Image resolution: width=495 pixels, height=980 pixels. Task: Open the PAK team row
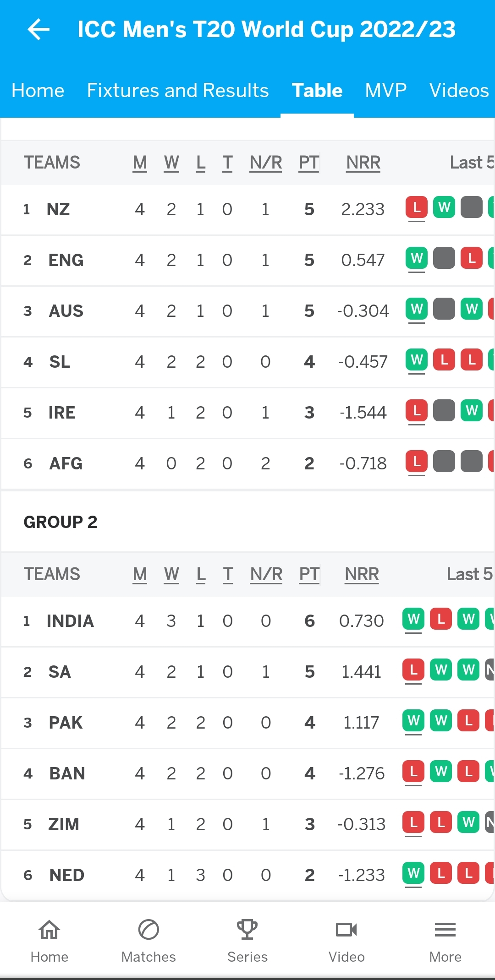(247, 723)
